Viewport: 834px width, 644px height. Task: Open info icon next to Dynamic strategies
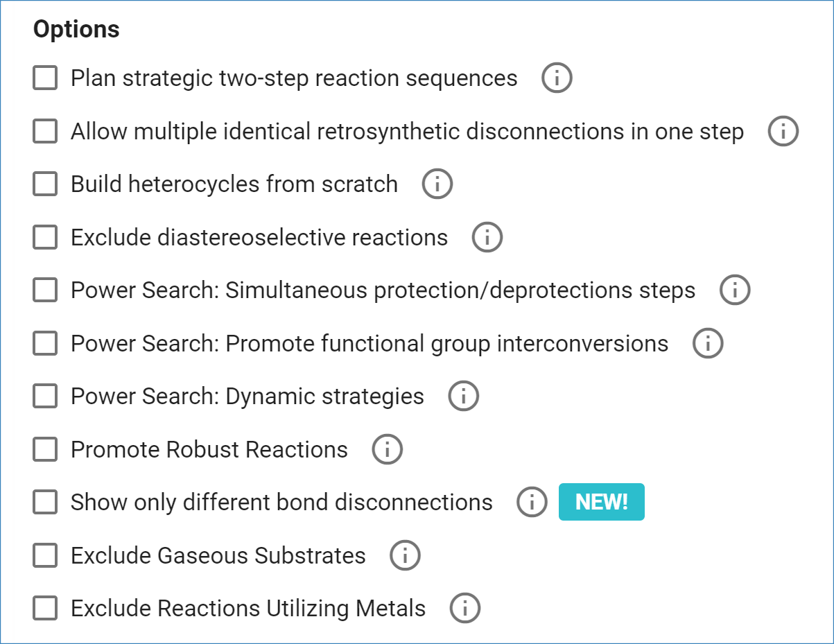pos(463,397)
